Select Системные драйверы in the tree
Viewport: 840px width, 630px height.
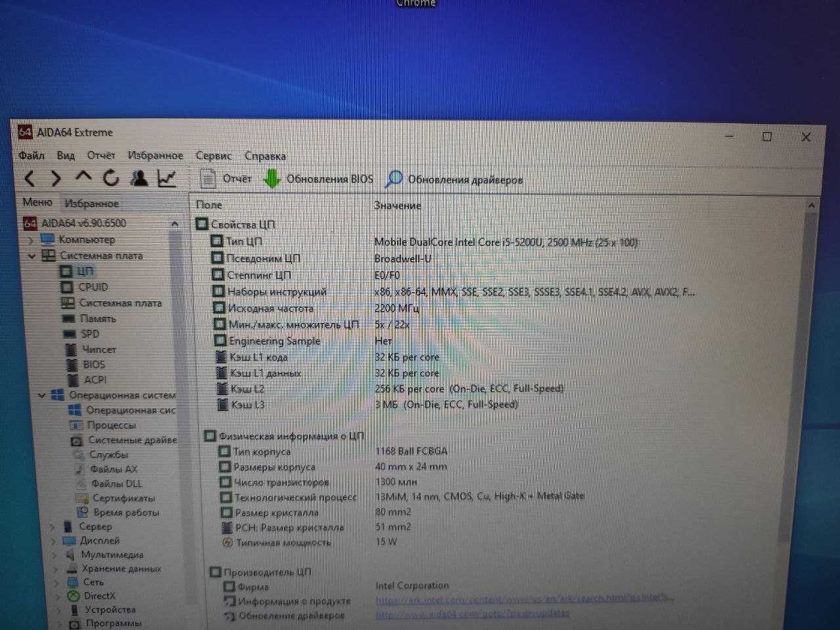point(124,440)
